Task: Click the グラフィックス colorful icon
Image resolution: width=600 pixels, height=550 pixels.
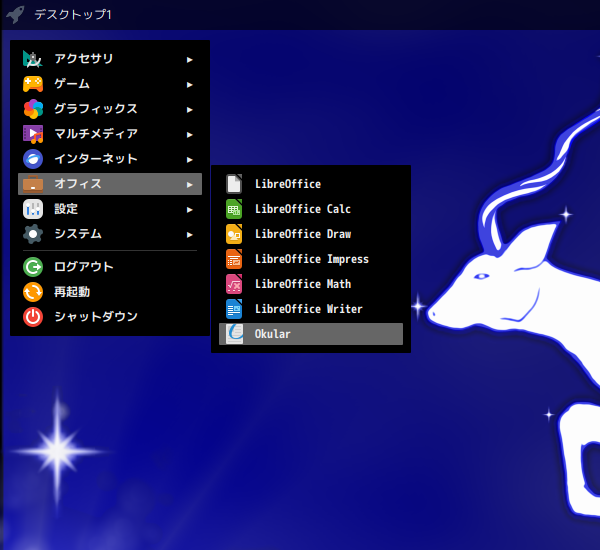Action: tap(33, 109)
